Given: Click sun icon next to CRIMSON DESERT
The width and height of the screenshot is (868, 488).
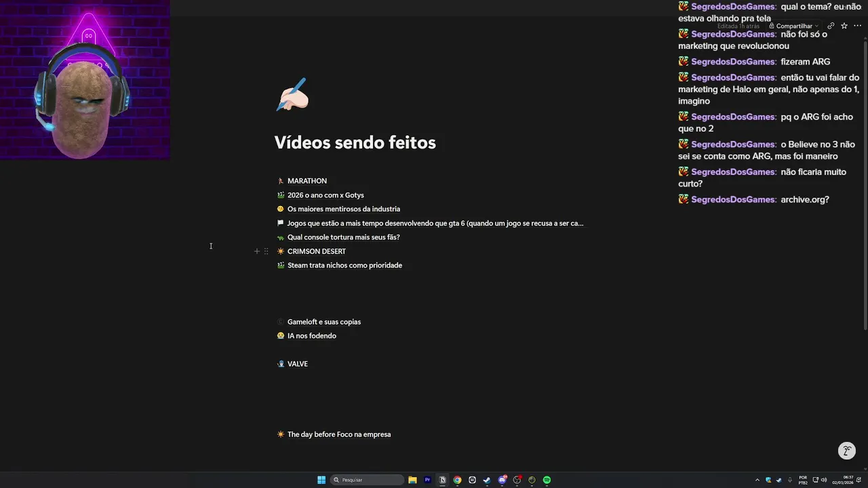Looking at the screenshot, I should click(x=281, y=251).
